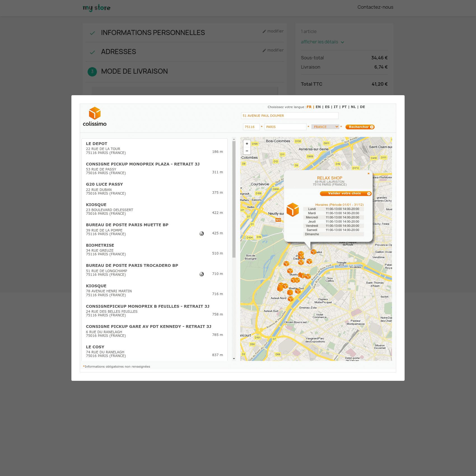Switch language to EN
The height and width of the screenshot is (476, 476).
[x=318, y=107]
